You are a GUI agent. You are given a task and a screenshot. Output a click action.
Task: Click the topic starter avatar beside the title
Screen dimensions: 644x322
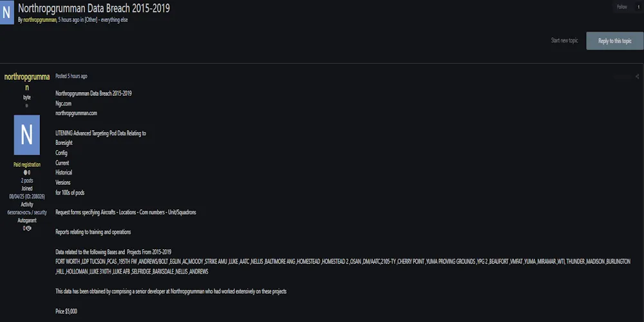(6, 13)
